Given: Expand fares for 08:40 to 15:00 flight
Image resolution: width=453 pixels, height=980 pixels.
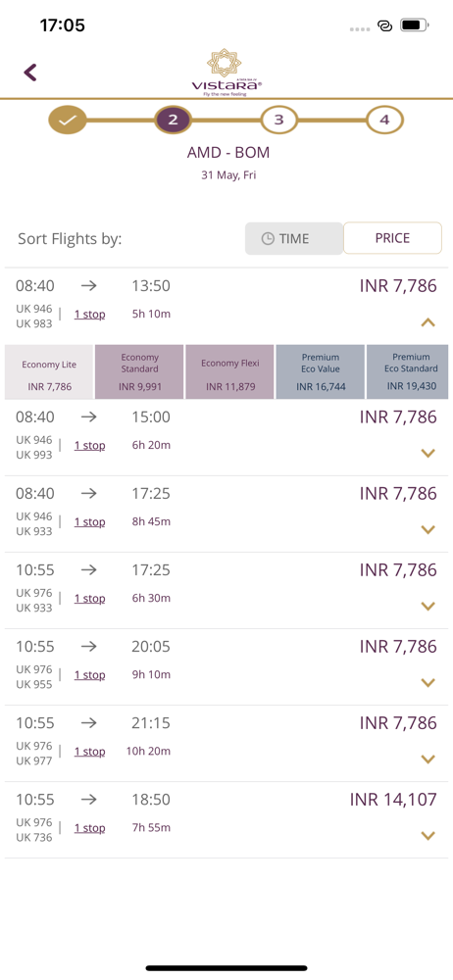Looking at the screenshot, I should [x=428, y=454].
